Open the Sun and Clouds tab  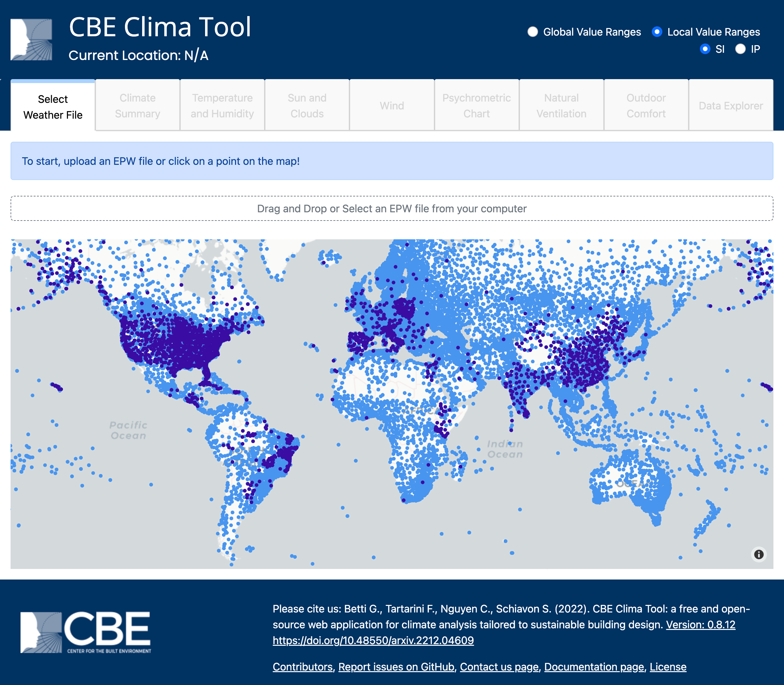(x=307, y=105)
